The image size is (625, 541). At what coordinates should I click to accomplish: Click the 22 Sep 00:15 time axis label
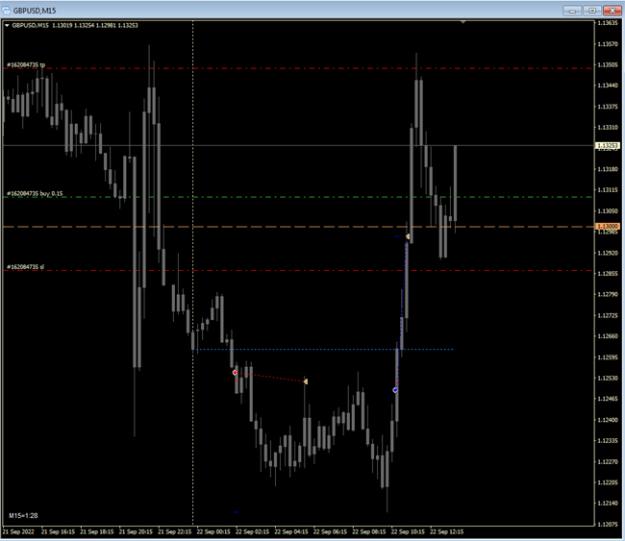(213, 531)
